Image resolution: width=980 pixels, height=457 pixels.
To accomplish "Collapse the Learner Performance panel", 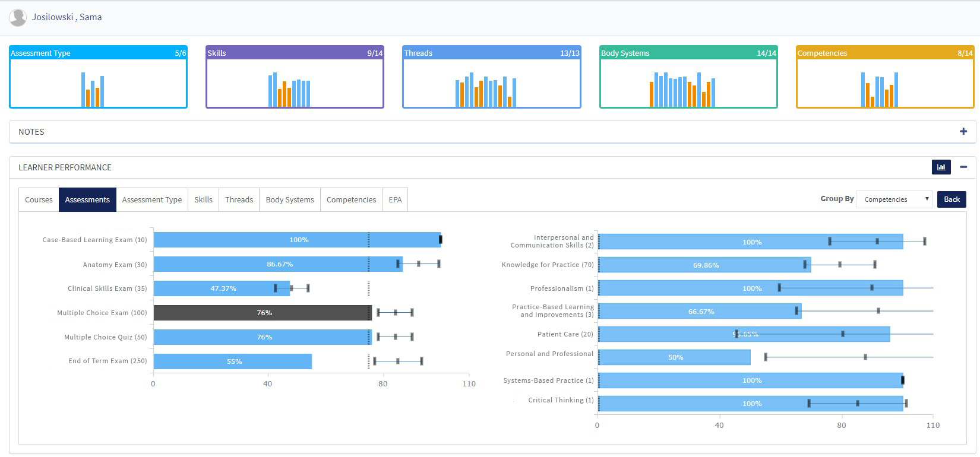I will pyautogui.click(x=963, y=167).
